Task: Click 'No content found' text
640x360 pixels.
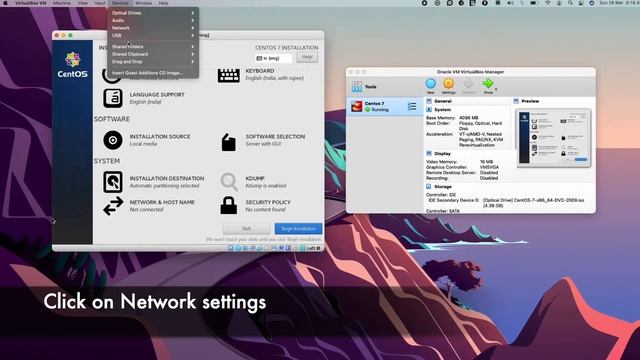Action: point(265,209)
